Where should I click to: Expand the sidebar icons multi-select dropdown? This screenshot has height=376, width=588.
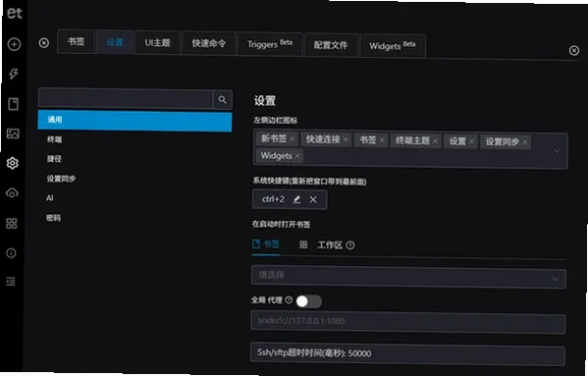coord(557,151)
